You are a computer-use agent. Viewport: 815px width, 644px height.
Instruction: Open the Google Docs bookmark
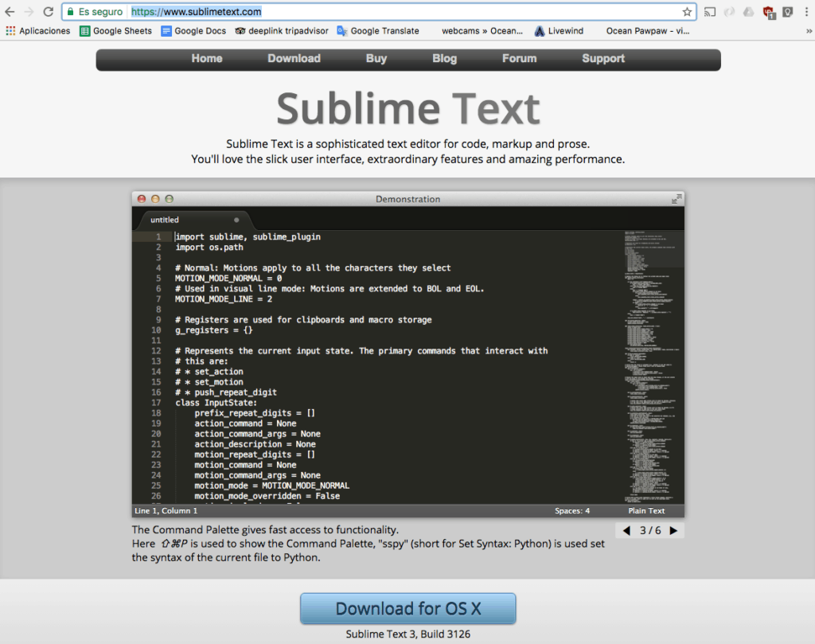tap(193, 31)
